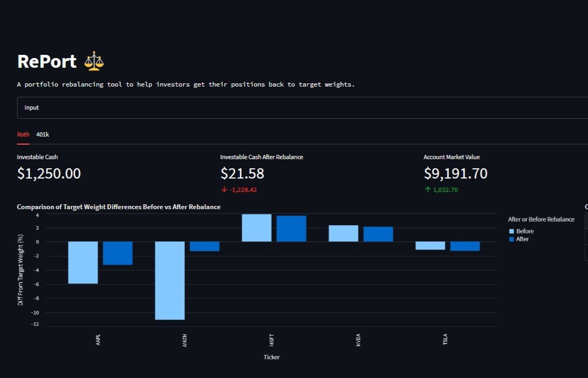Click the MSFT After bar

coord(291,229)
